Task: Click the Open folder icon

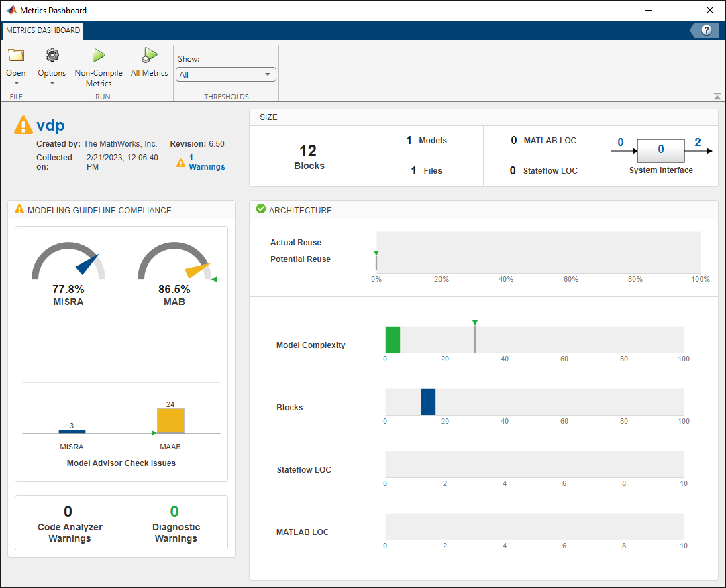Action: 16,56
